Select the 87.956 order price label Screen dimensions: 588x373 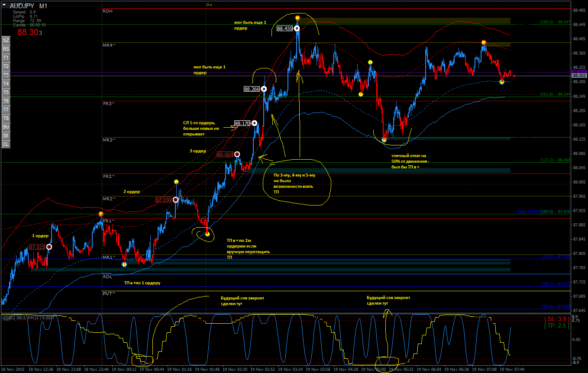tap(164, 200)
